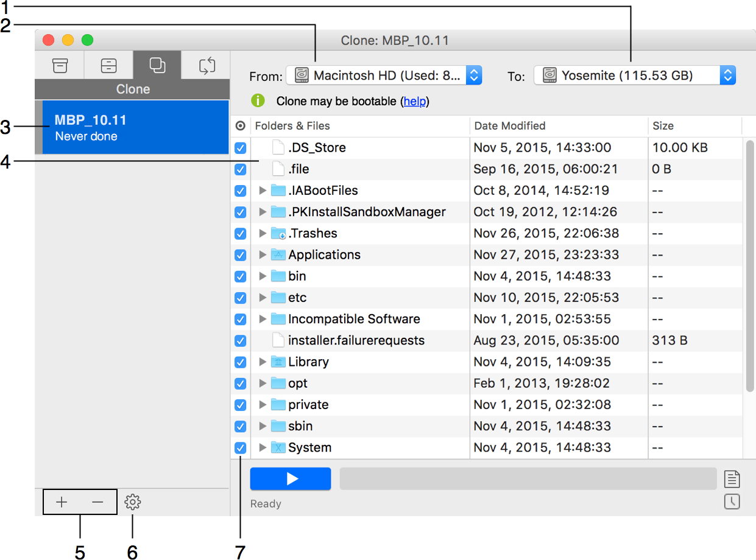Uncheck the .DS_Store checkbox
The image size is (756, 560).
point(241,148)
